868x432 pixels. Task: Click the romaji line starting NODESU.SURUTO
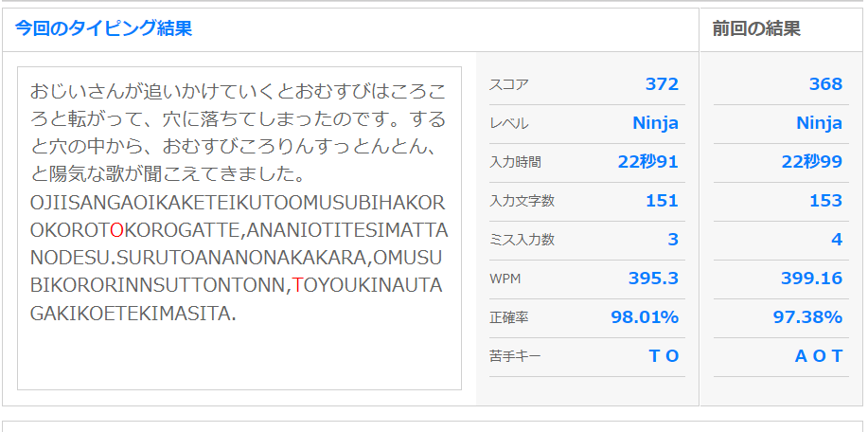(236, 258)
